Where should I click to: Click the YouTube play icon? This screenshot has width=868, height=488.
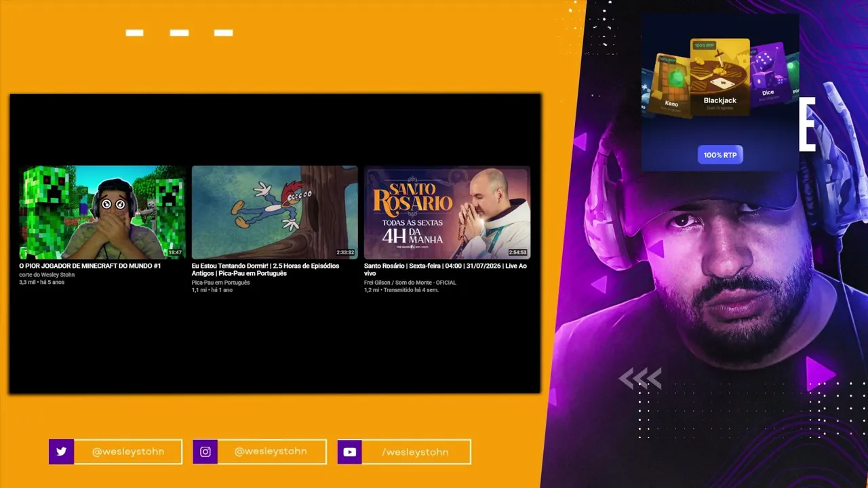pyautogui.click(x=349, y=452)
